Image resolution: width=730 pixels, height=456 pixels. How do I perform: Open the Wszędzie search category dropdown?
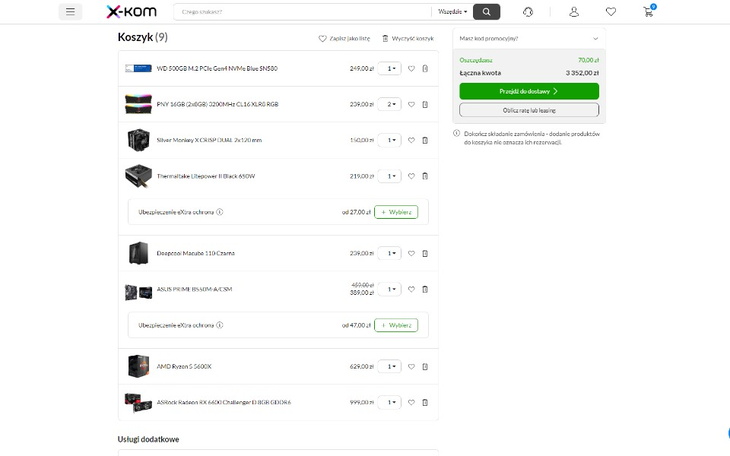click(452, 12)
